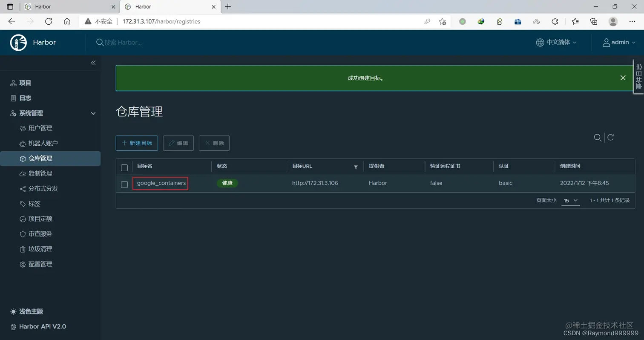
Task: Click the not-secure warning icon
Action: pos(88,21)
